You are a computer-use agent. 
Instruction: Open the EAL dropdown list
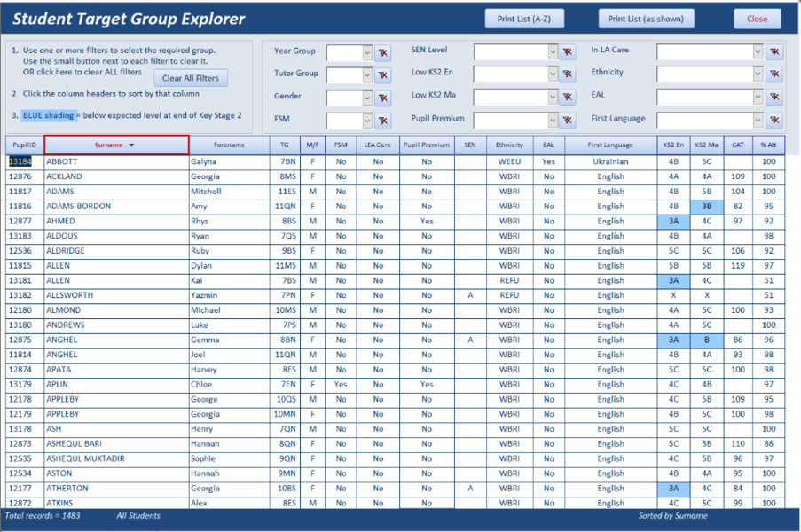[x=758, y=98]
